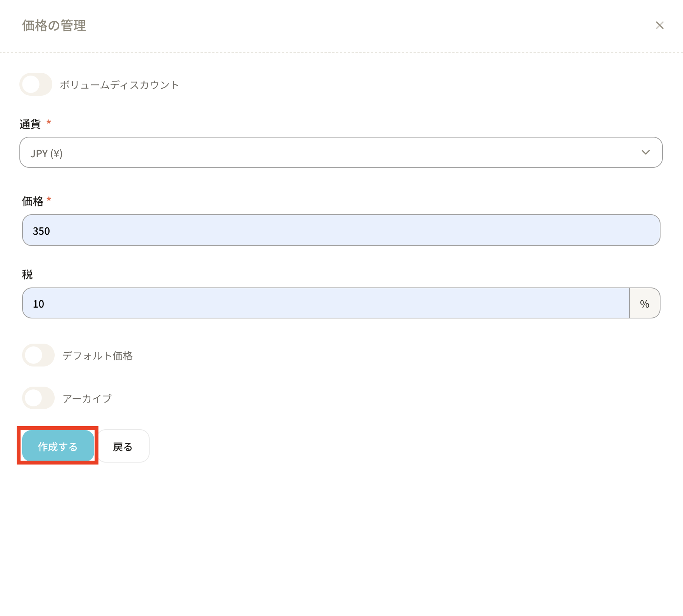
Task: Click the 税 field containing 10
Action: 326,303
